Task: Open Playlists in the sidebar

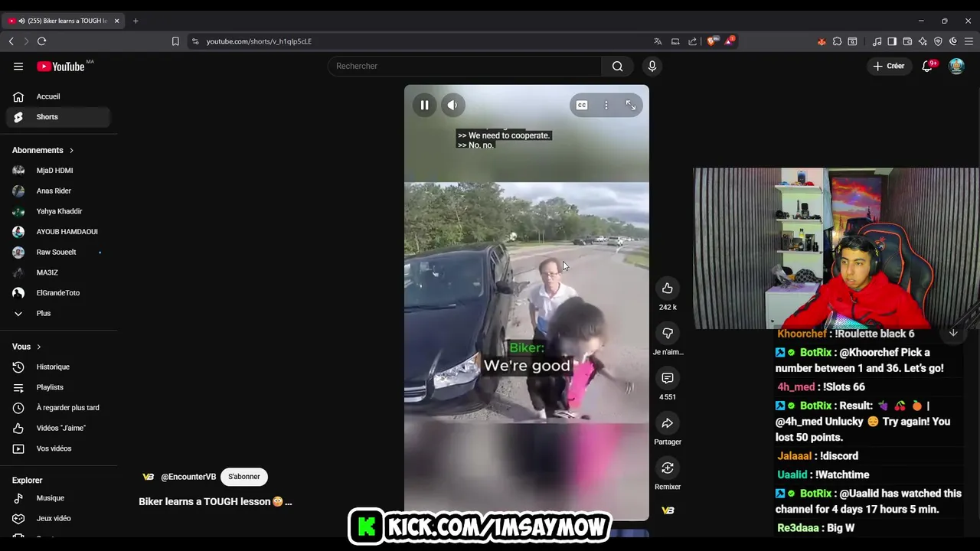Action: click(x=59, y=387)
